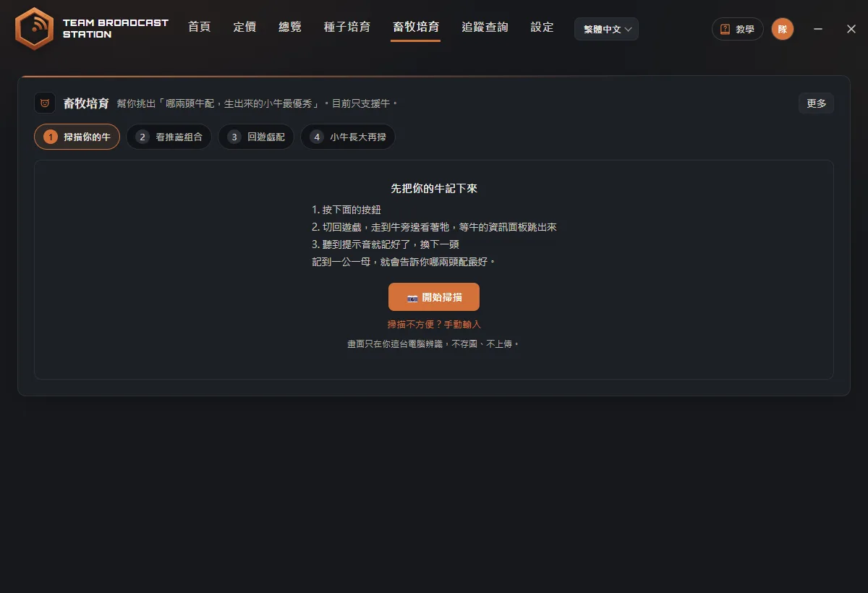Click the 開始掃描 button

click(434, 297)
